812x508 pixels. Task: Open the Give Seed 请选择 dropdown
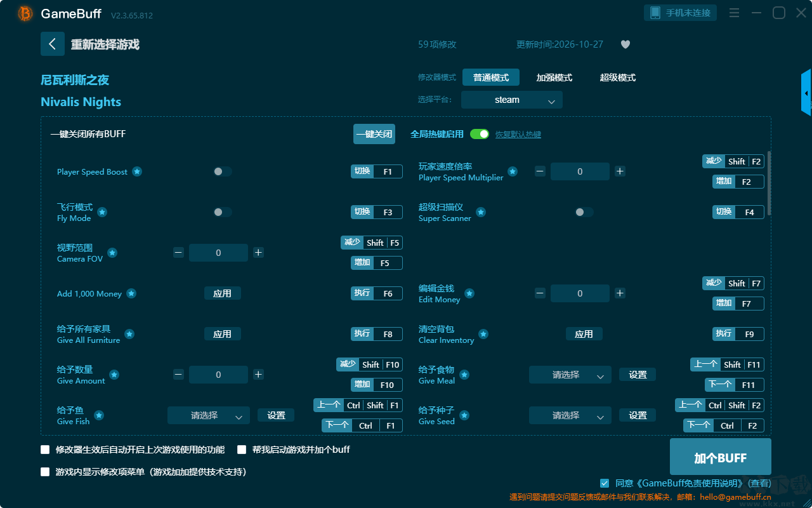click(x=570, y=415)
